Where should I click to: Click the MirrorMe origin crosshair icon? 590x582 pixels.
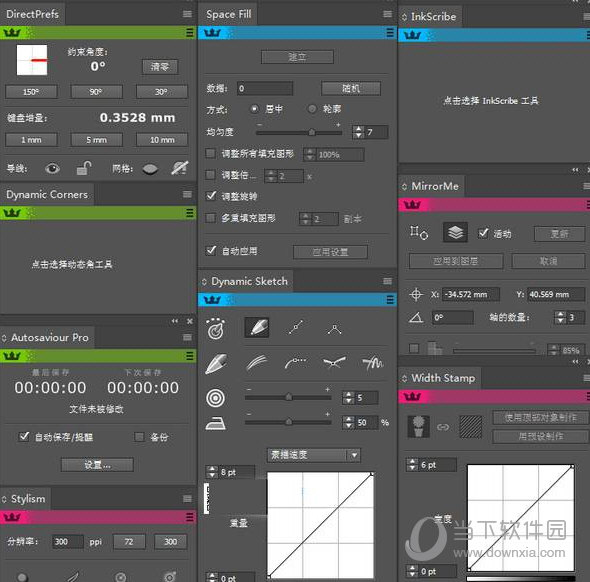(x=416, y=295)
